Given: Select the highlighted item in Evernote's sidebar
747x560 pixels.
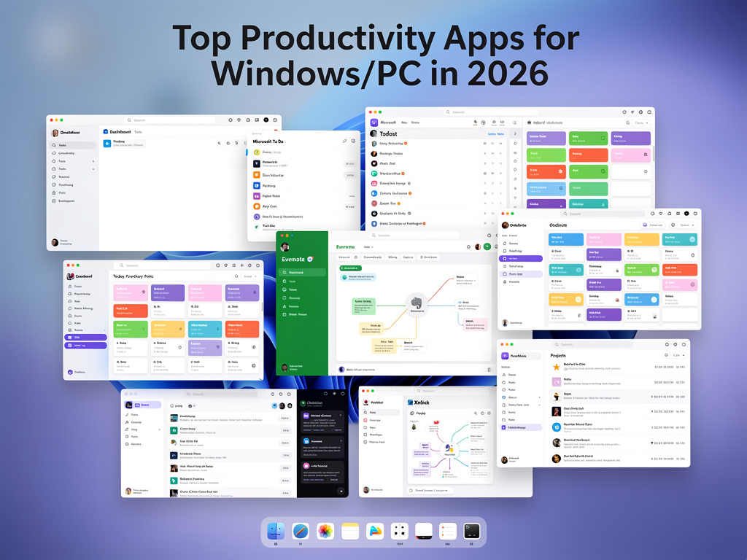Looking at the screenshot, I should pyautogui.click(x=303, y=273).
